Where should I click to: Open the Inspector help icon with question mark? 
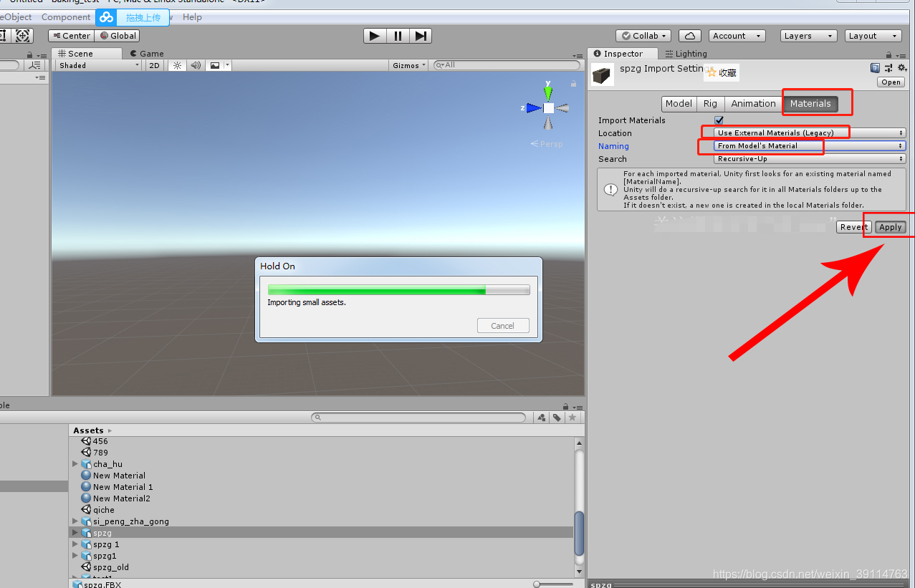click(x=875, y=67)
